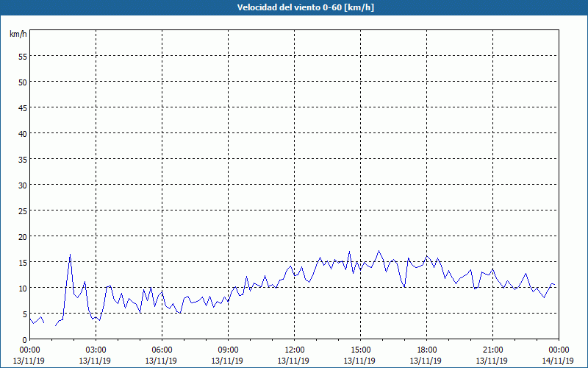Click the 13/11/19 date under 03:00
This screenshot has width=588, height=368.
coord(95,361)
